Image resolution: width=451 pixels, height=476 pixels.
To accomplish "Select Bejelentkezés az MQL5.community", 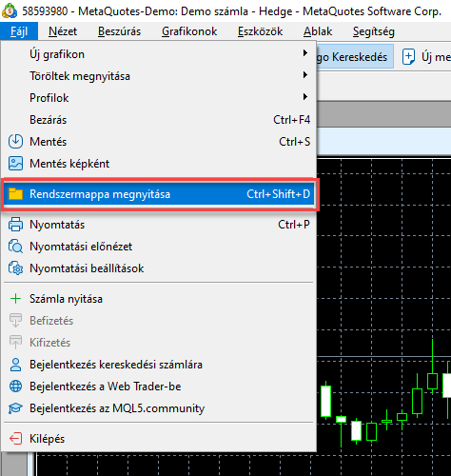I will coord(160,408).
